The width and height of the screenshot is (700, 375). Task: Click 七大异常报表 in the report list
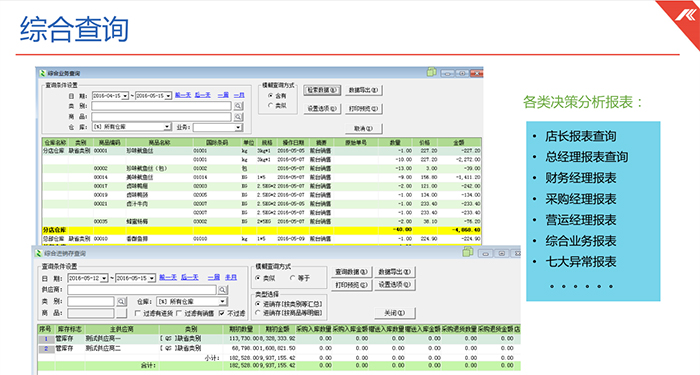click(x=580, y=262)
